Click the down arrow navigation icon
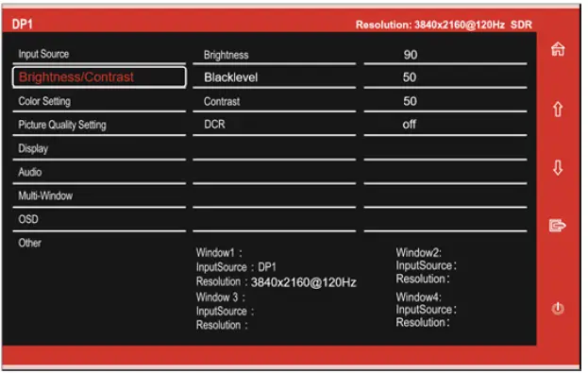Screen dimensions: 588x373 click(558, 168)
